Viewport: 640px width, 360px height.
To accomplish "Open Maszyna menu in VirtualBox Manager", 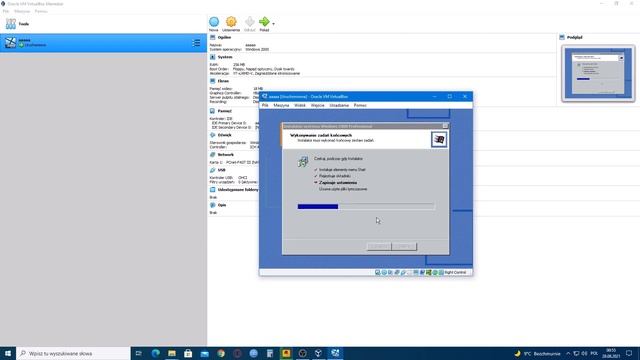I will (22, 11).
